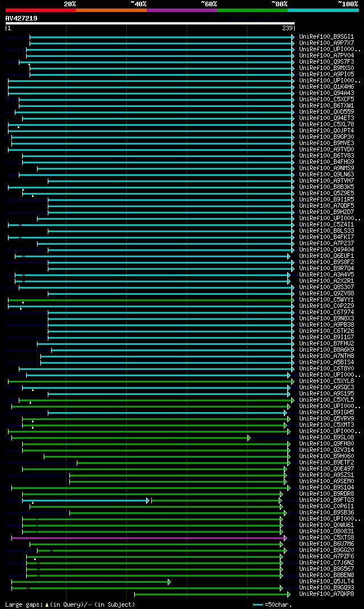Click UniRef100_A7PZF6 label
The width and height of the screenshot is (364, 609).
326,556
